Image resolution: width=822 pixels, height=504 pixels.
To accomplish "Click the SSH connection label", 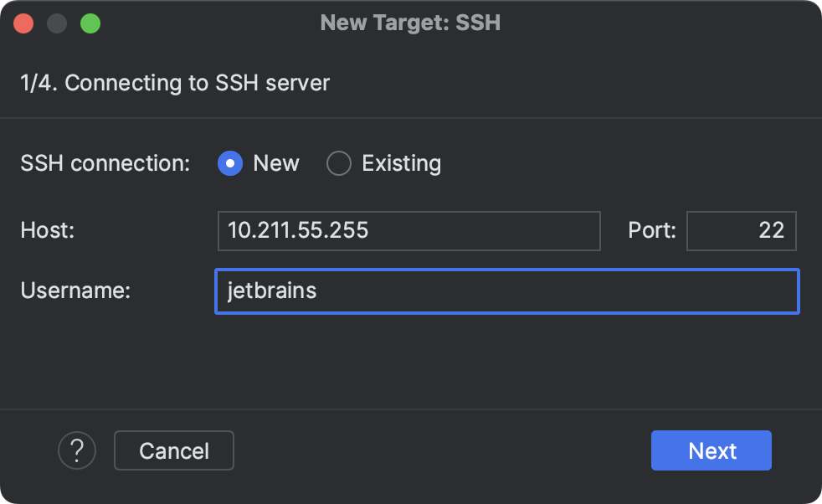I will pos(104,163).
